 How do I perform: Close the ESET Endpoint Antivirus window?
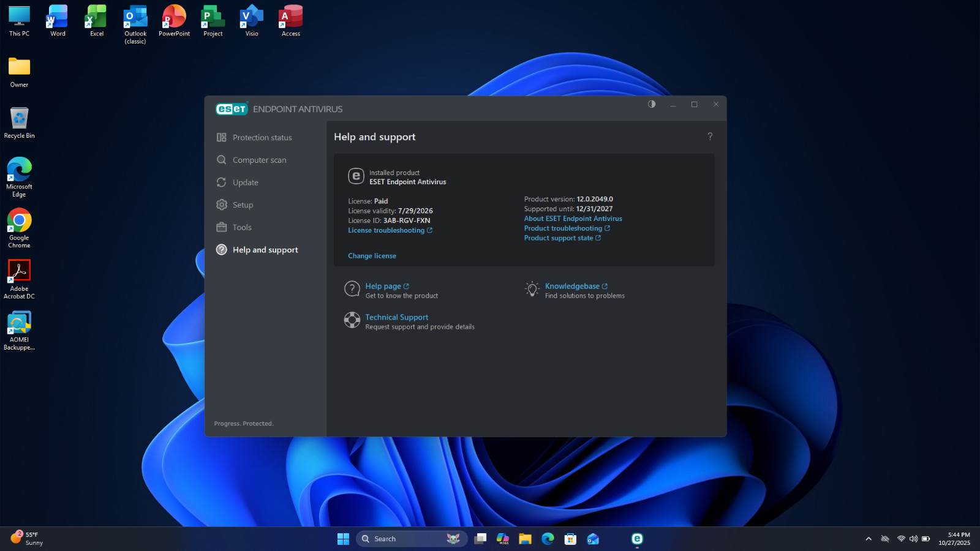pyautogui.click(x=716, y=104)
